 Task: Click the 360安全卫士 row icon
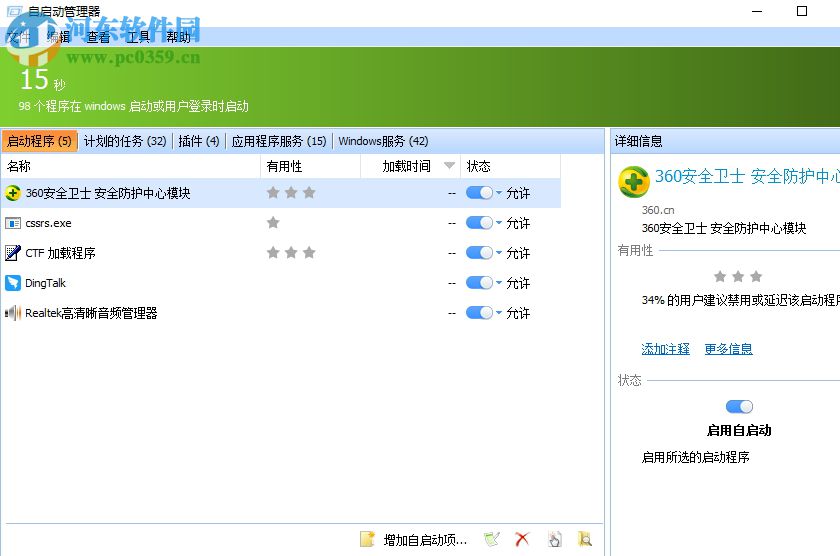coord(13,193)
